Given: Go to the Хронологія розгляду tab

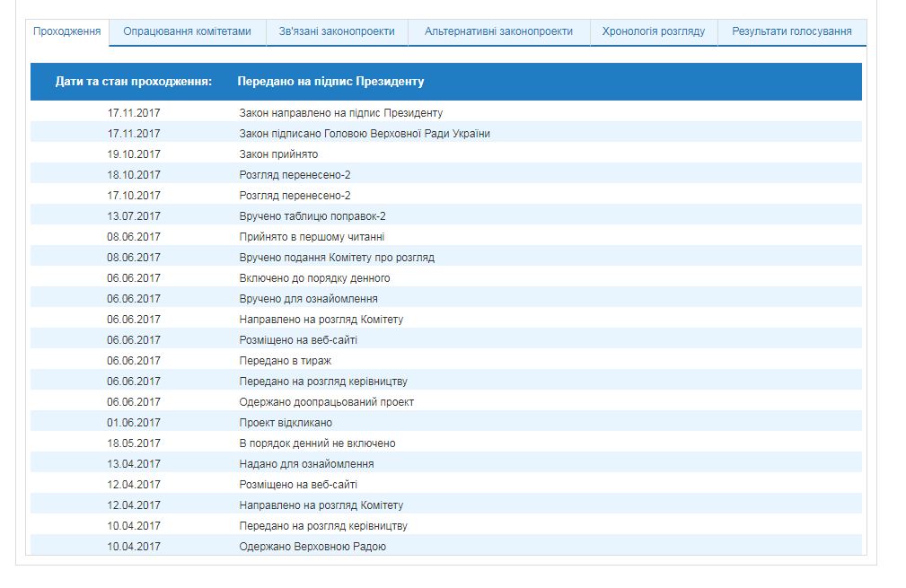Looking at the screenshot, I should tap(654, 31).
